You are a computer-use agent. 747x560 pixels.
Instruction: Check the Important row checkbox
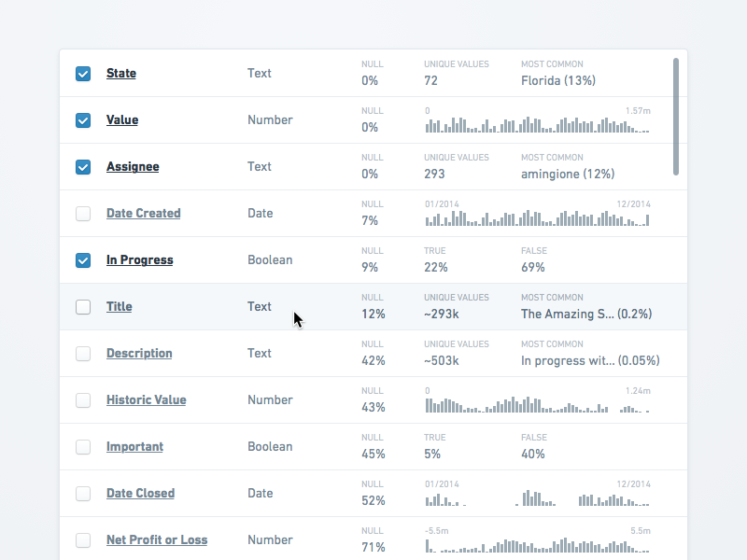coord(83,447)
